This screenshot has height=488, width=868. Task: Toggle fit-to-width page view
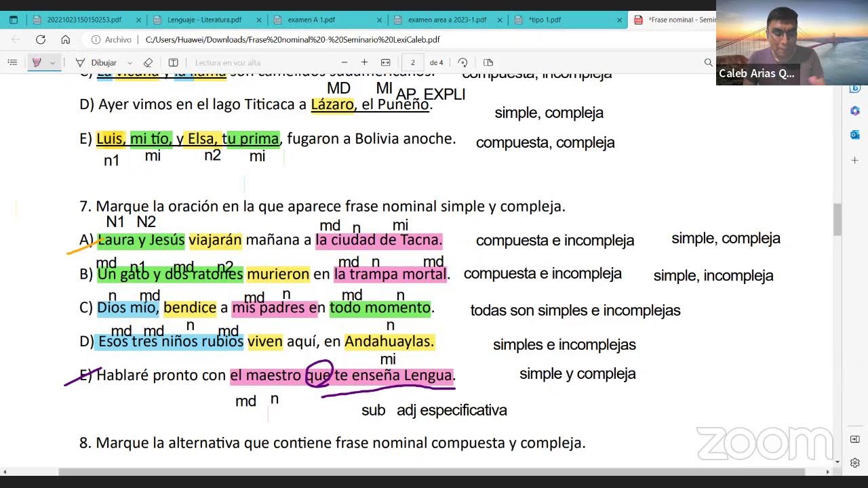[x=385, y=62]
